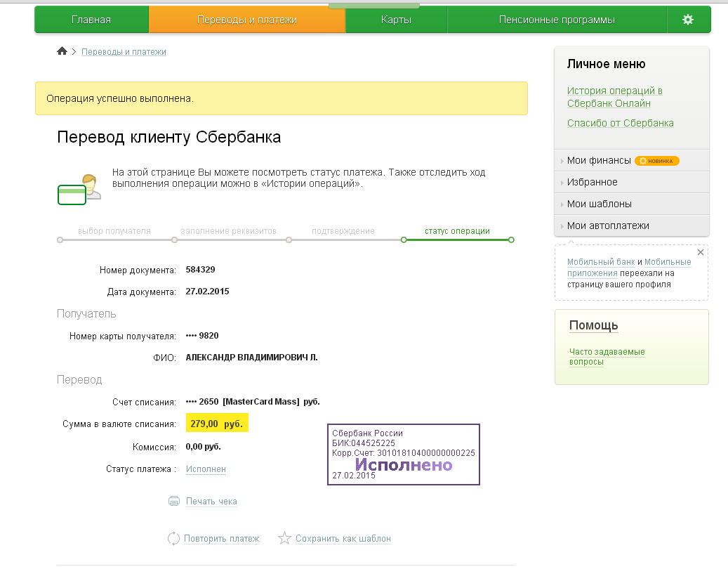Click the printer icon next to Печать чека
The height and width of the screenshot is (569, 728).
[174, 501]
